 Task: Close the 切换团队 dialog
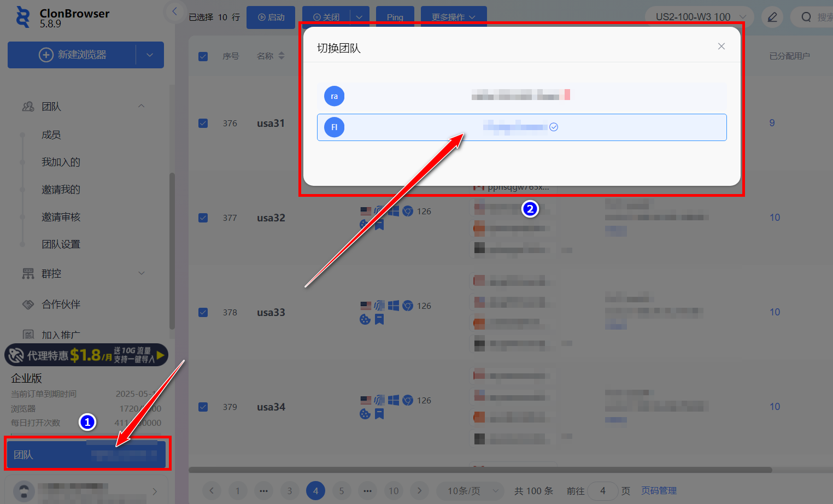pyautogui.click(x=721, y=46)
